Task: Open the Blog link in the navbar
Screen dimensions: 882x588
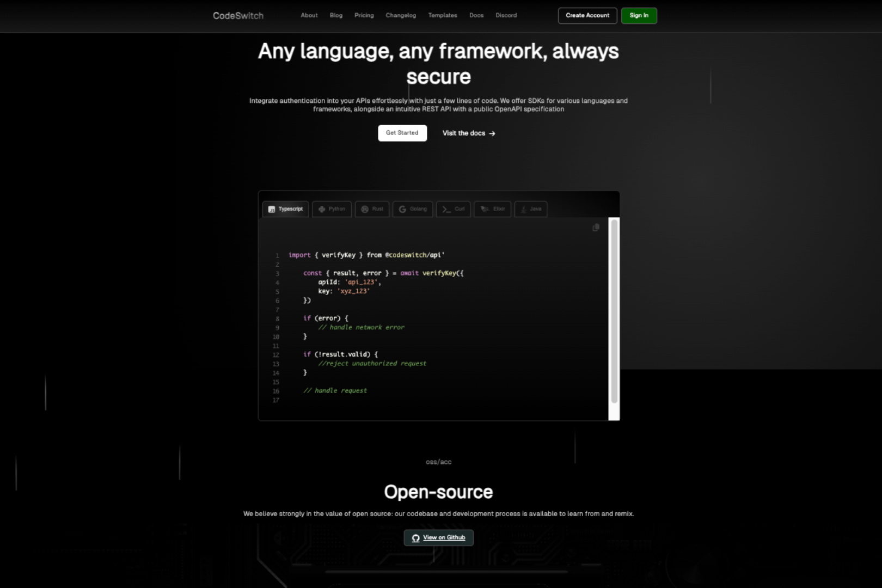Action: pos(336,15)
